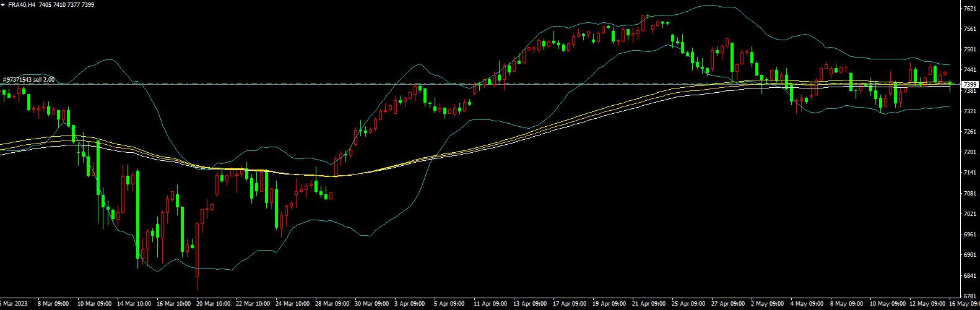Click price scale label 6841
The image size is (980, 310).
(970, 275)
